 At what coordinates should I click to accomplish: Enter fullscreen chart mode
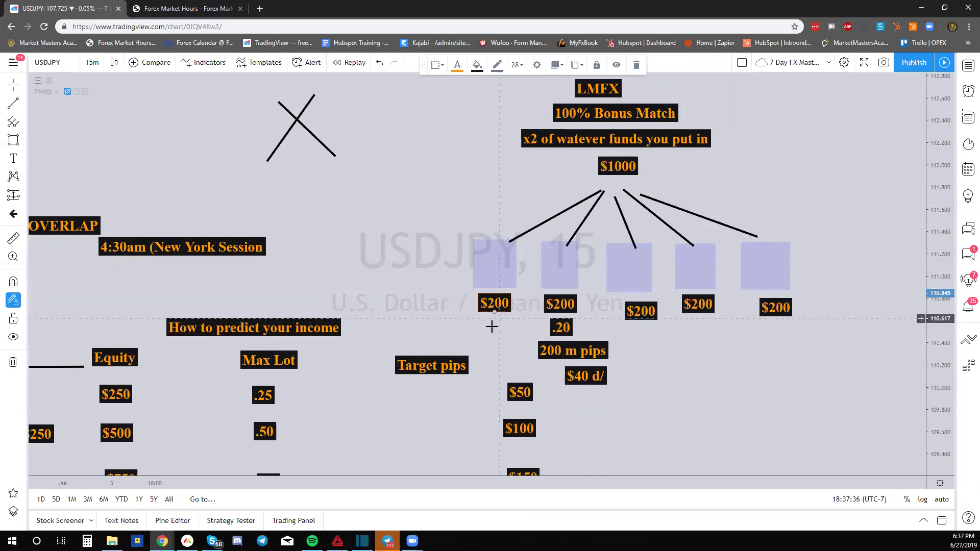pyautogui.click(x=864, y=62)
